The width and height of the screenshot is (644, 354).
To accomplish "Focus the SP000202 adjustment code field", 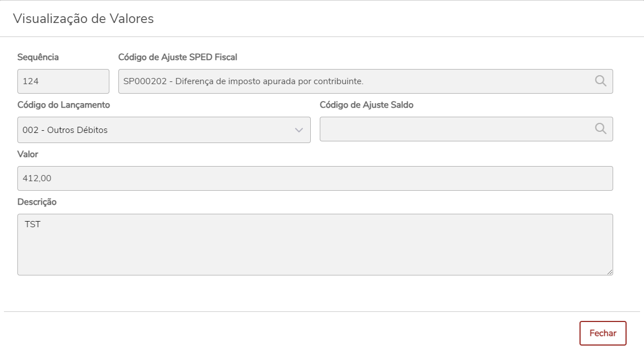I will [x=353, y=81].
